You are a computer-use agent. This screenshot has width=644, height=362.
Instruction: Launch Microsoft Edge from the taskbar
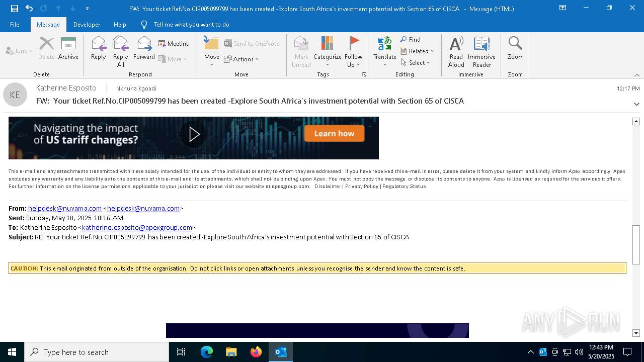coord(207,352)
